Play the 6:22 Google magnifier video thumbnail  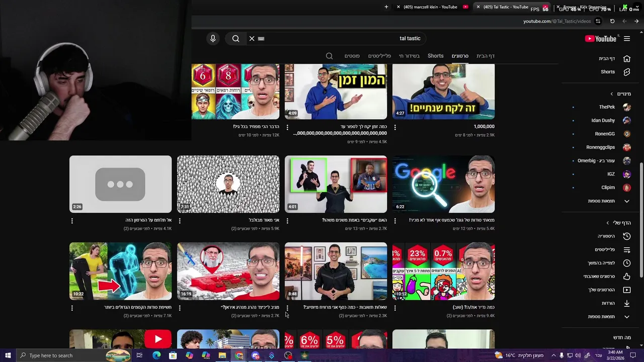[443, 184]
